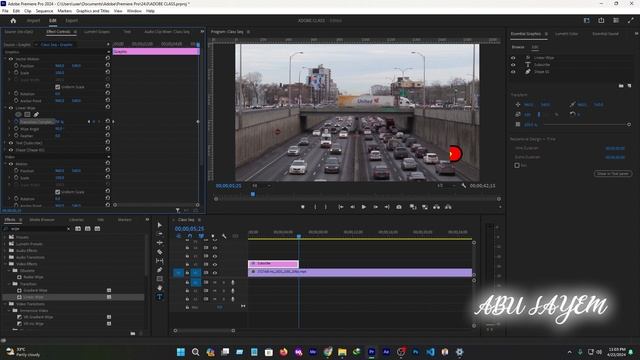Click the Insert button in Program monitor
Viewport: 640px width, 360px height.
tap(413, 207)
